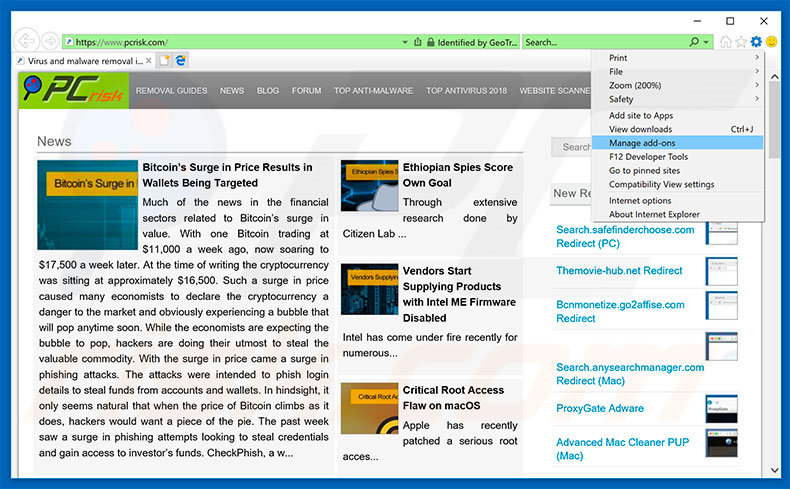Open Advanced Mac Cleaner PUP (Mac) link
This screenshot has width=790, height=489.
[622, 449]
